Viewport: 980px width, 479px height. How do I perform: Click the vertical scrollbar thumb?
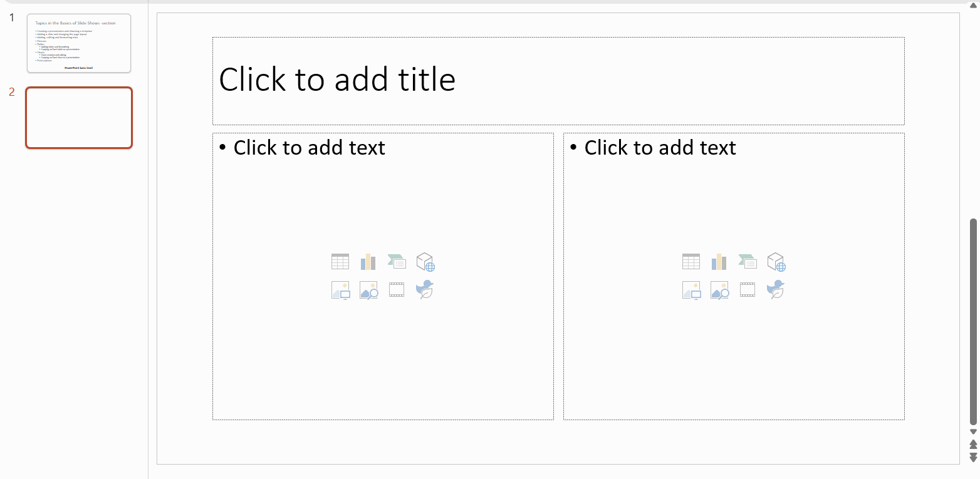(x=973, y=322)
